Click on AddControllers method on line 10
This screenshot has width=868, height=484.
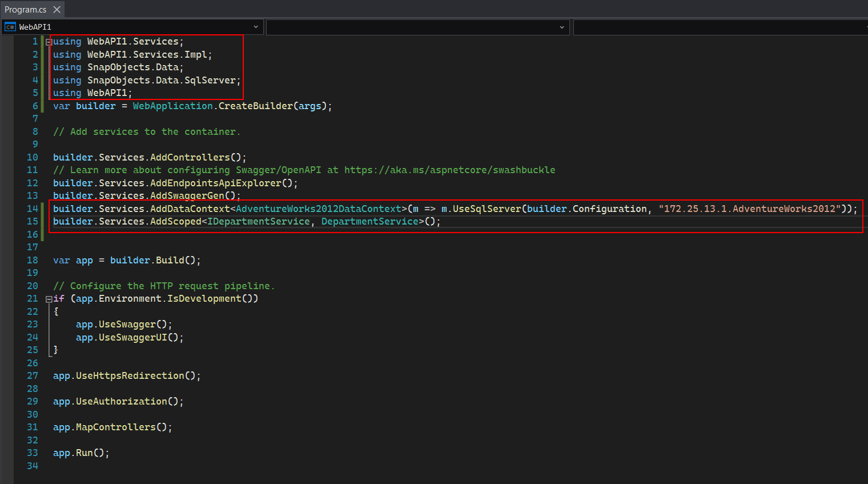[190, 157]
